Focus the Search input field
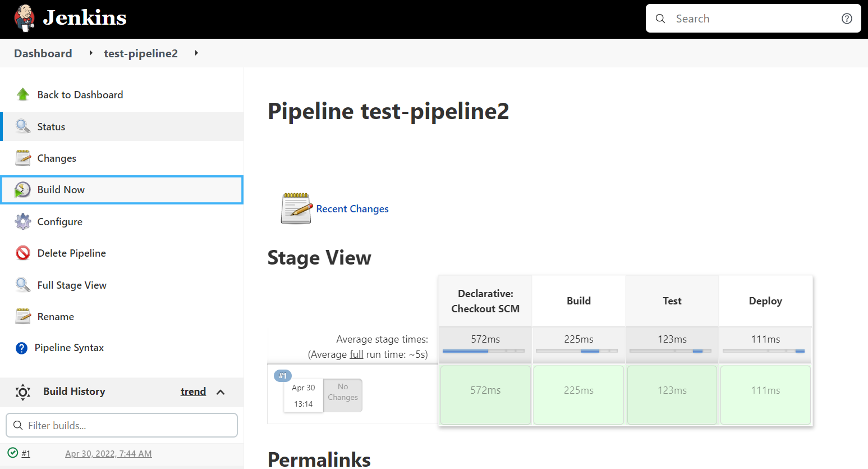The height and width of the screenshot is (469, 868). (754, 19)
